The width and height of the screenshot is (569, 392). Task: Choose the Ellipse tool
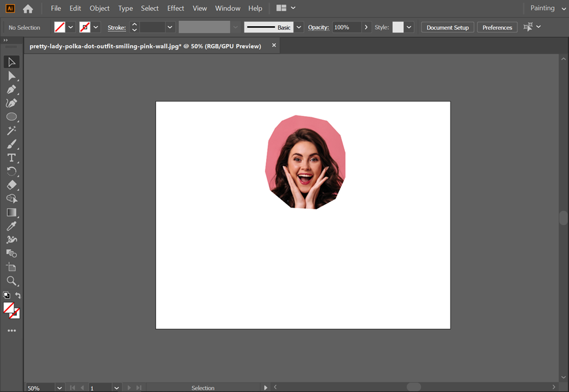pyautogui.click(x=11, y=117)
